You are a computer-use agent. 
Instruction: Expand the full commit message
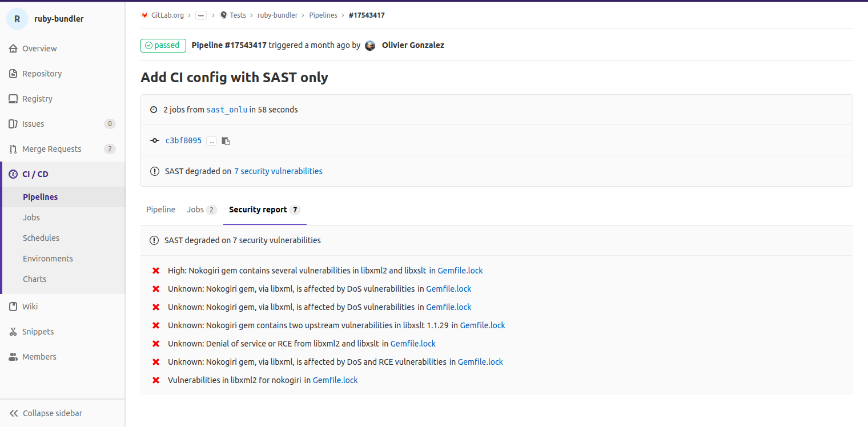click(212, 140)
